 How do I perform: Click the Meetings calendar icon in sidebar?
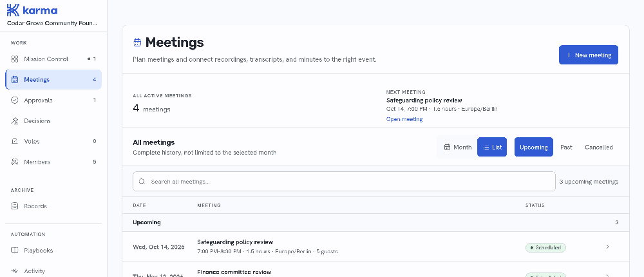tap(15, 79)
